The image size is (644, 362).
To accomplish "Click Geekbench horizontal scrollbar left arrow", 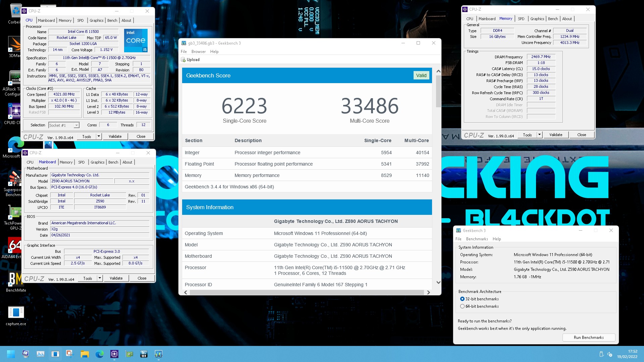I will pos(186,293).
